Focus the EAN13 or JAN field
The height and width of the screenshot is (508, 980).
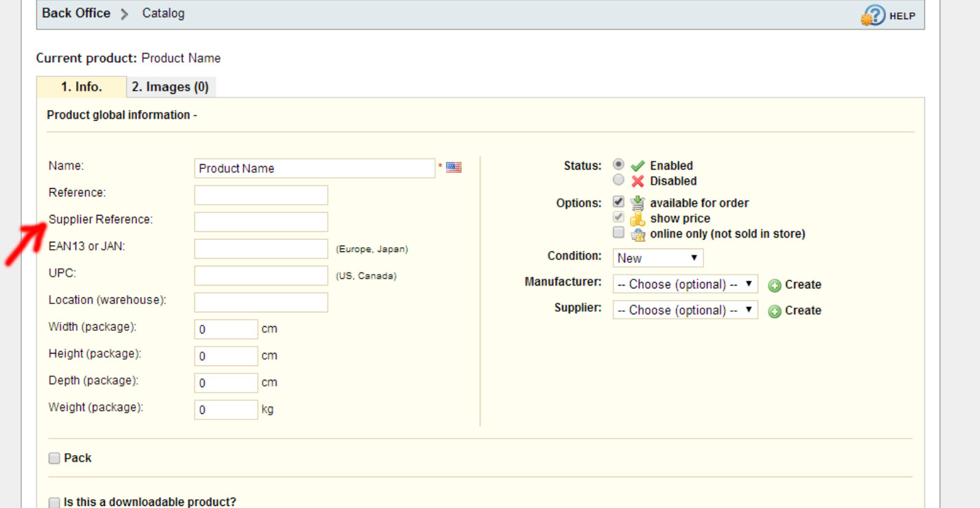pos(261,249)
